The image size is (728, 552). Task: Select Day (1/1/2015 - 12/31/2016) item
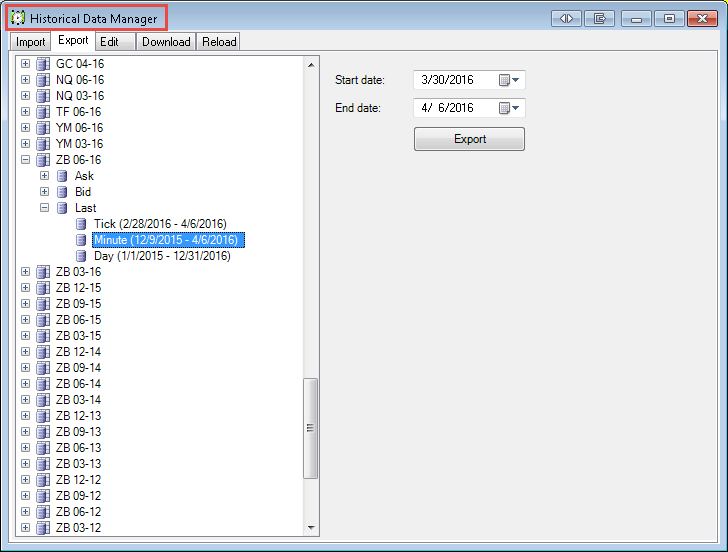click(162, 256)
